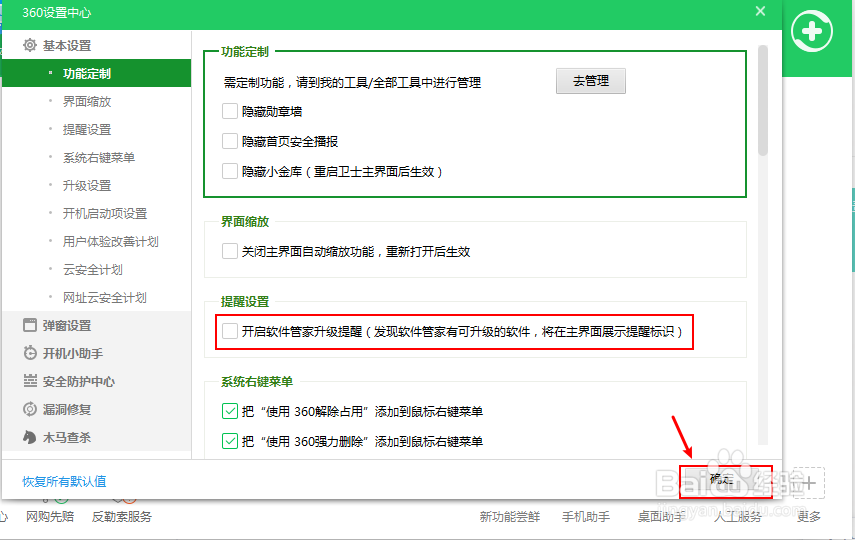Close the 360设置中心 dialog
Viewport: 855px width, 540px height.
[760, 11]
